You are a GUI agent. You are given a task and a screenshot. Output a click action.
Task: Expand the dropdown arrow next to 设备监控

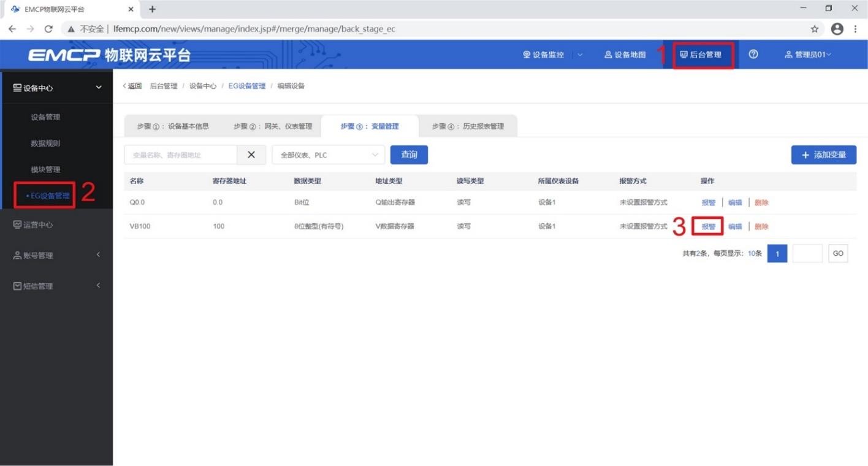(x=581, y=55)
